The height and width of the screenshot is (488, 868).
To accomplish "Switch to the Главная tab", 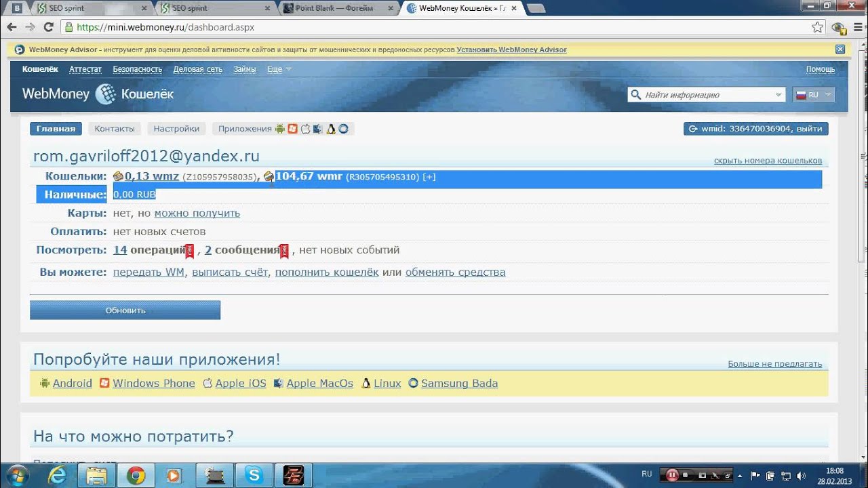I will [x=56, y=129].
